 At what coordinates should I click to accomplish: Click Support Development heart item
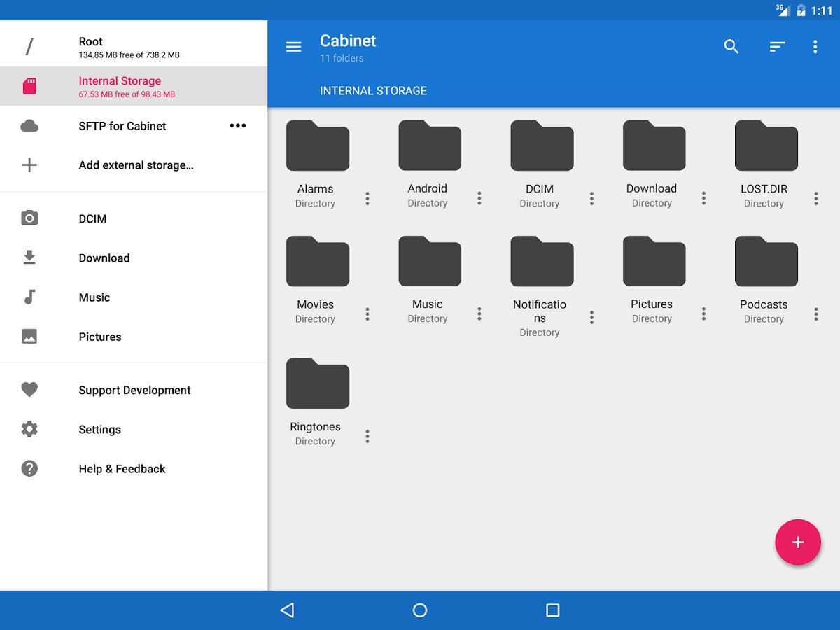pos(134,391)
